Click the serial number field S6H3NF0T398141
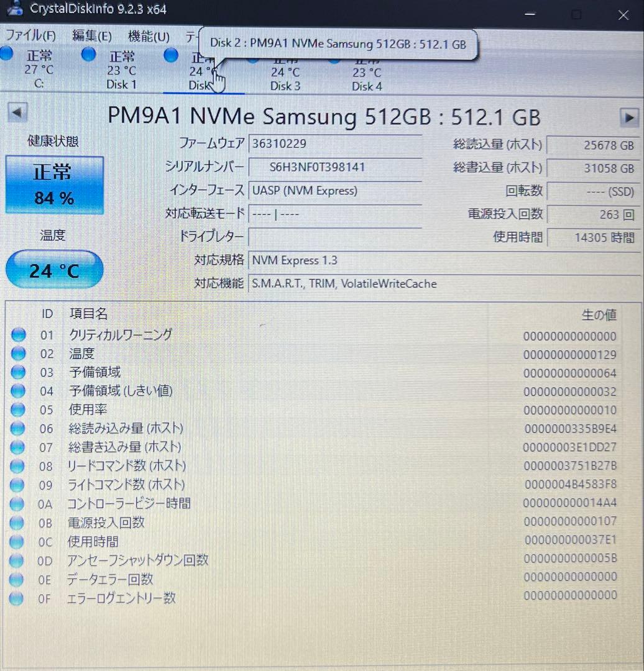The height and width of the screenshot is (671, 644). click(335, 167)
